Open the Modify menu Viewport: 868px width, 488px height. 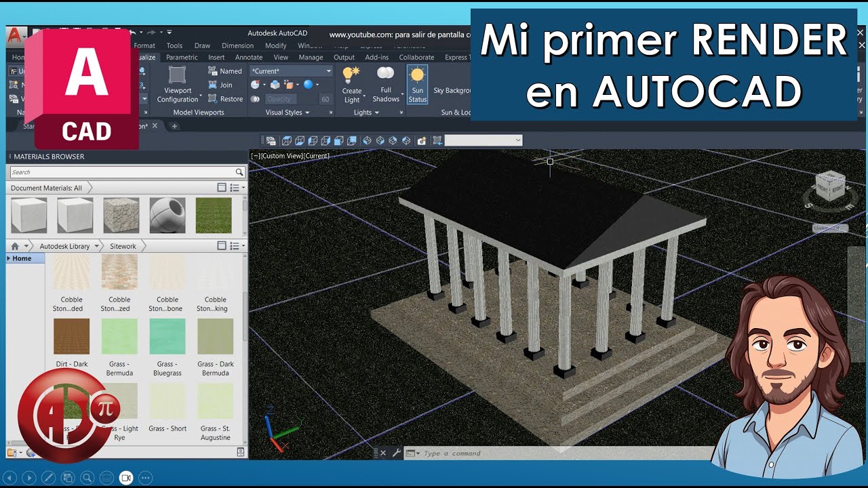275,45
